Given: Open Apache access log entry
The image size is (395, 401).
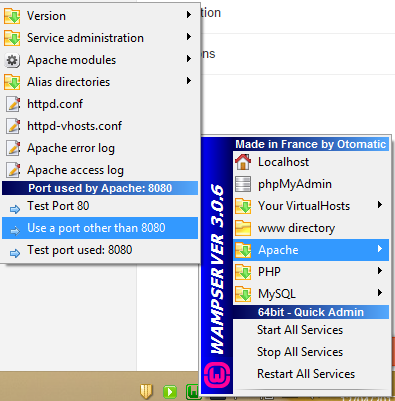Looking at the screenshot, I should [x=100, y=170].
